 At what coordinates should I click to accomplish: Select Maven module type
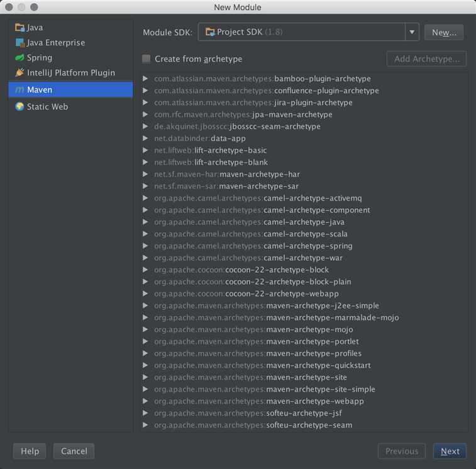click(x=70, y=90)
